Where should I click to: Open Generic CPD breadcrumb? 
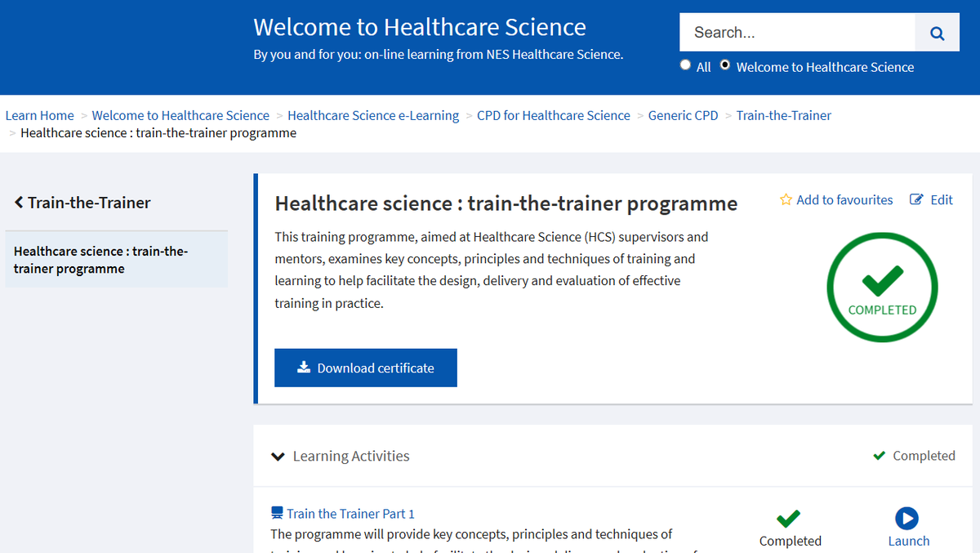pyautogui.click(x=684, y=115)
